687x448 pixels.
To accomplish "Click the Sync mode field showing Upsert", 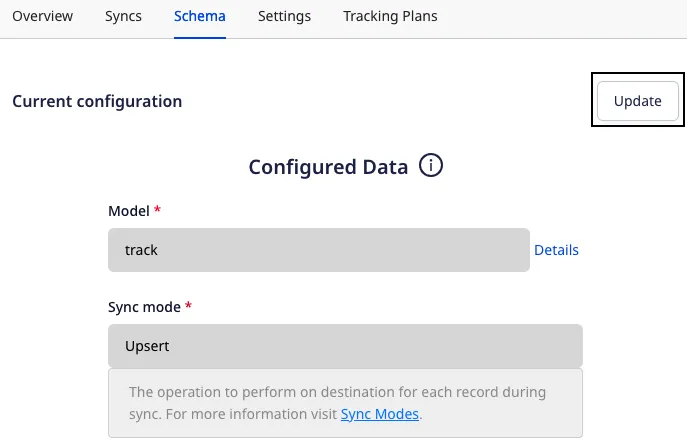I will 345,346.
